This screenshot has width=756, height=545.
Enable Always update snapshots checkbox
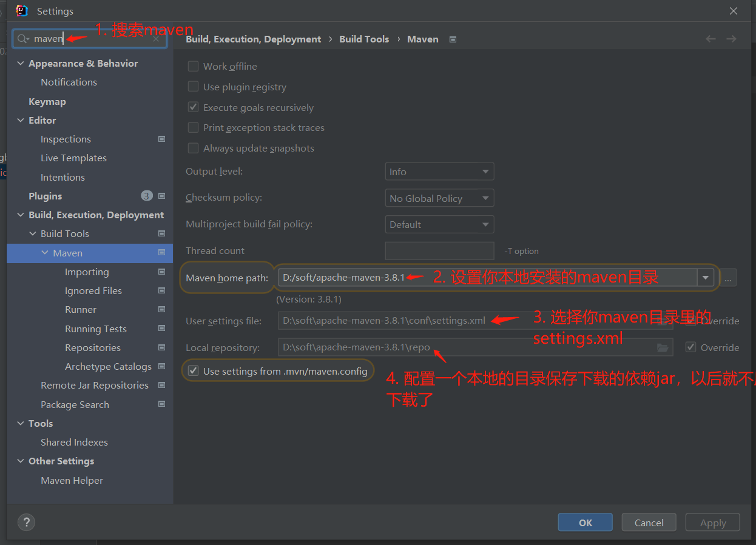[193, 148]
